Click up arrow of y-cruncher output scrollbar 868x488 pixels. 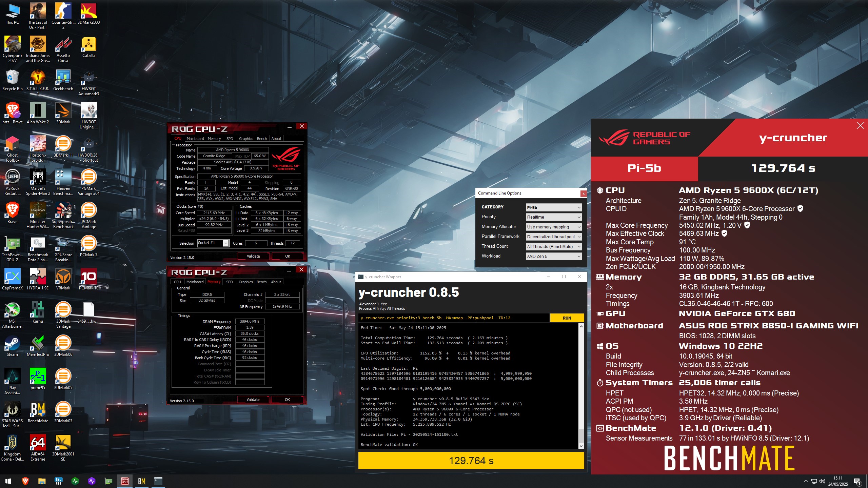coord(581,326)
